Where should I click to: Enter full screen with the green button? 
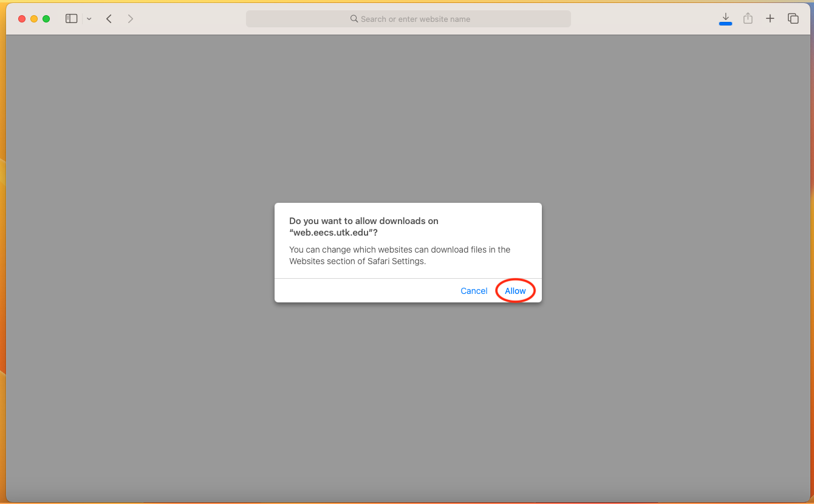[x=46, y=19]
